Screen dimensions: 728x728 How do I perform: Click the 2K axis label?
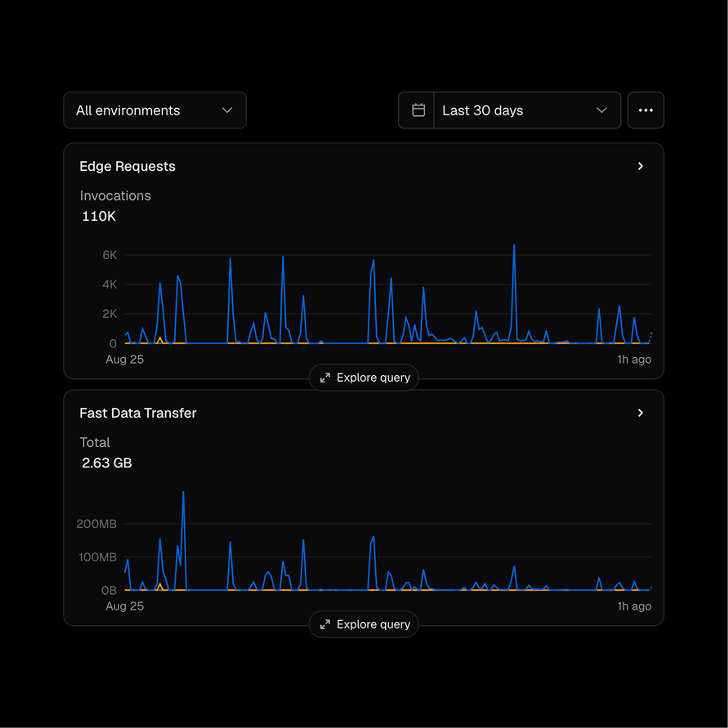pyautogui.click(x=110, y=314)
